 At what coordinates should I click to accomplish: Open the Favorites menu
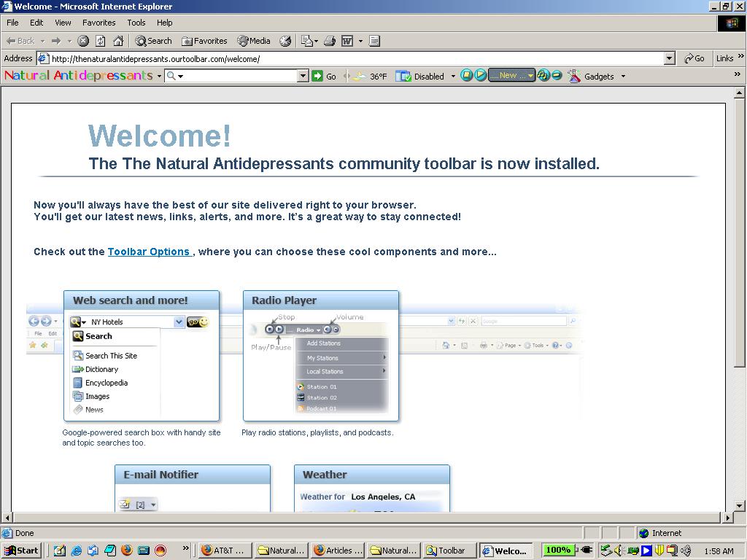point(99,23)
